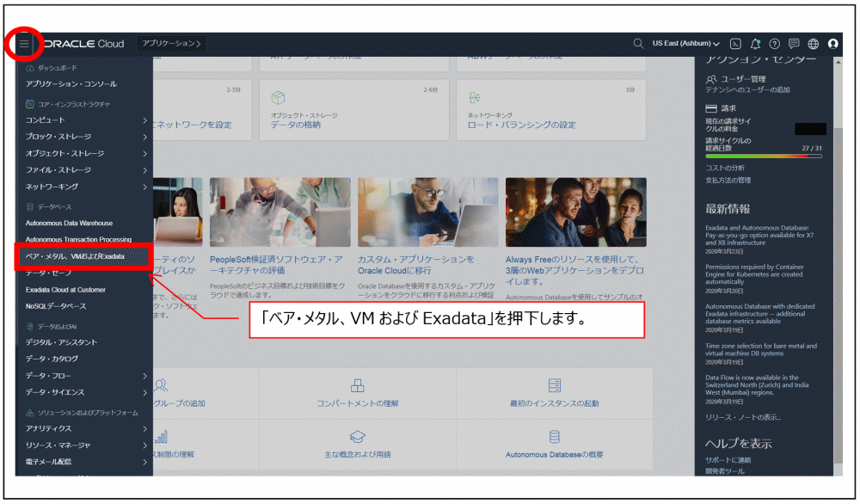Expand the データ・フロー submenu
The width and height of the screenshot is (860, 504).
click(x=86, y=376)
